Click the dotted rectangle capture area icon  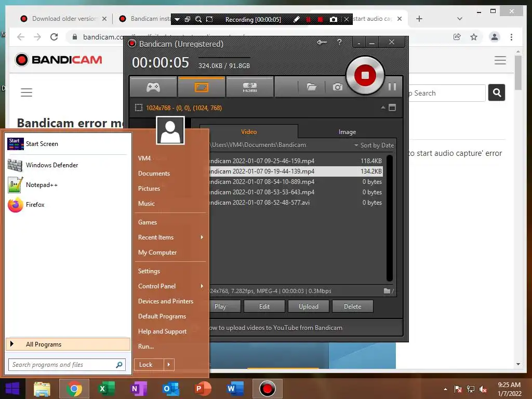(x=138, y=108)
